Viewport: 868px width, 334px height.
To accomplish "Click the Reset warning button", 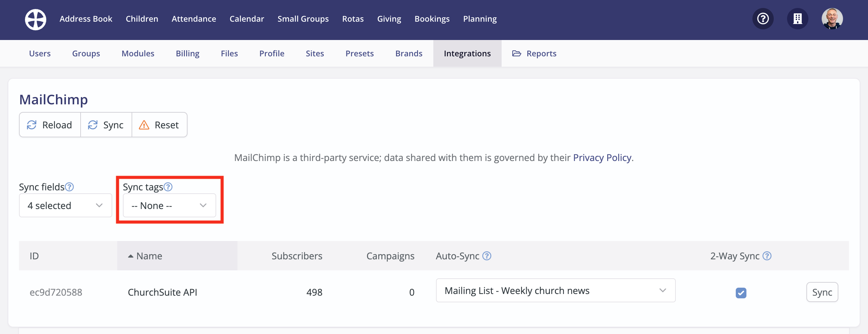I will [160, 125].
